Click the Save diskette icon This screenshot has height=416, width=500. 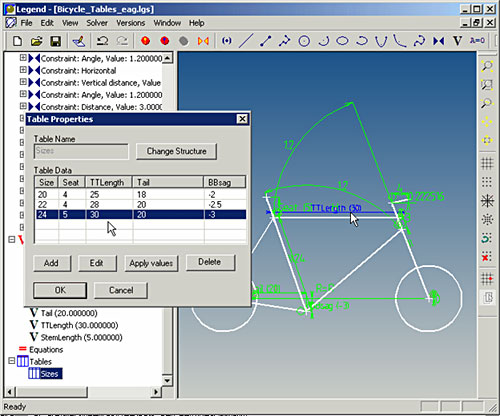click(55, 41)
